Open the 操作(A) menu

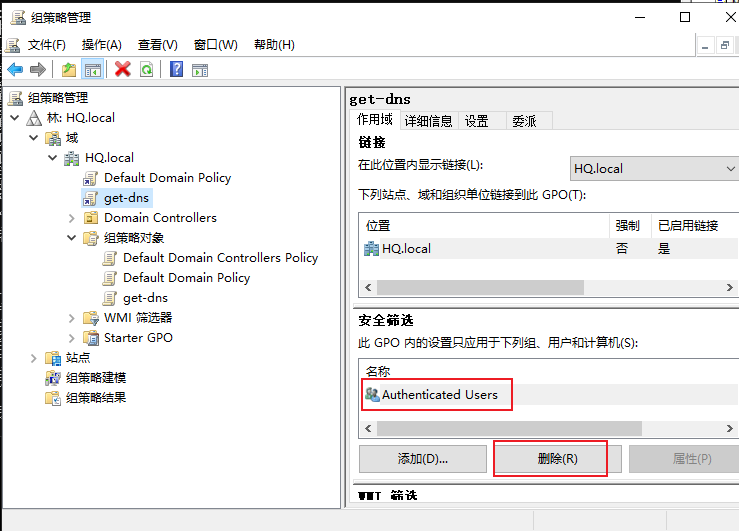(101, 45)
